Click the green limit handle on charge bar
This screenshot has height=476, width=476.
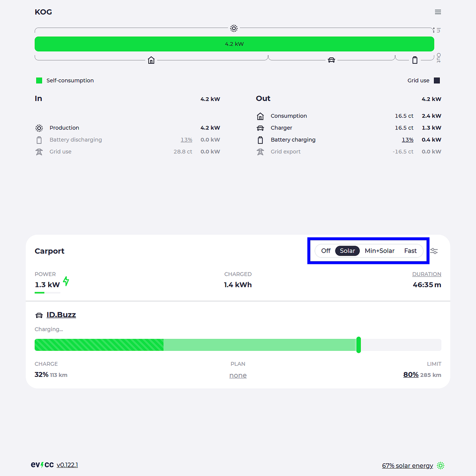tap(359, 345)
